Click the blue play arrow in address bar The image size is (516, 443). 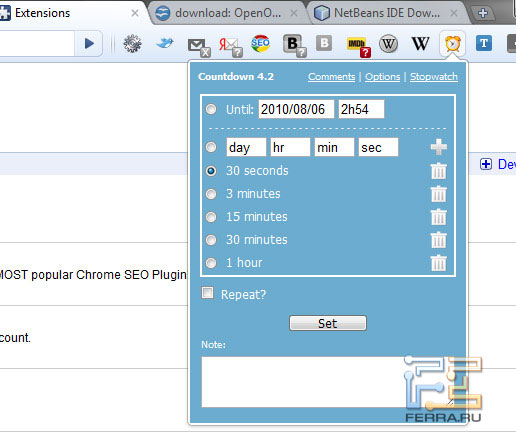[x=89, y=44]
